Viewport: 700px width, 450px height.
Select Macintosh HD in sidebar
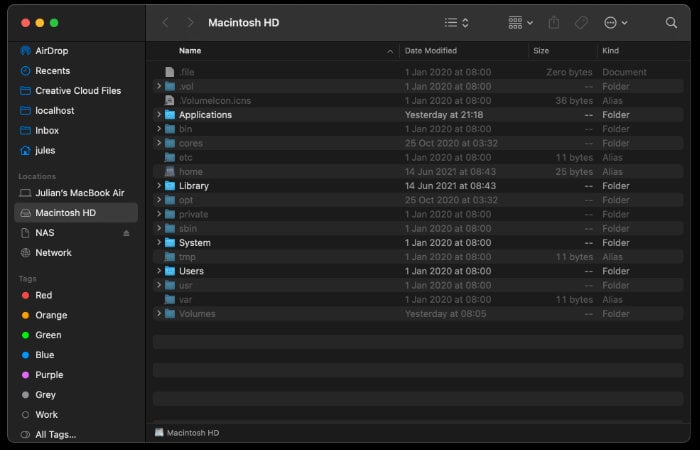pos(76,213)
